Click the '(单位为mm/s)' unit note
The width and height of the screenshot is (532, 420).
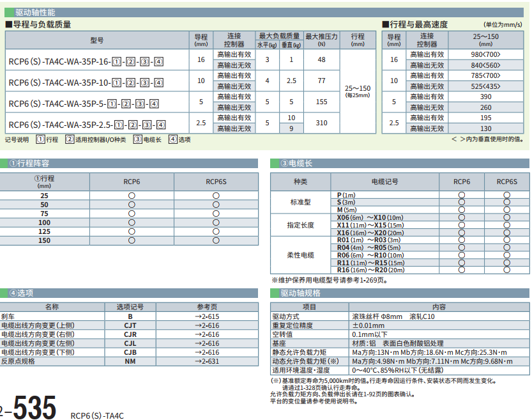(x=503, y=24)
